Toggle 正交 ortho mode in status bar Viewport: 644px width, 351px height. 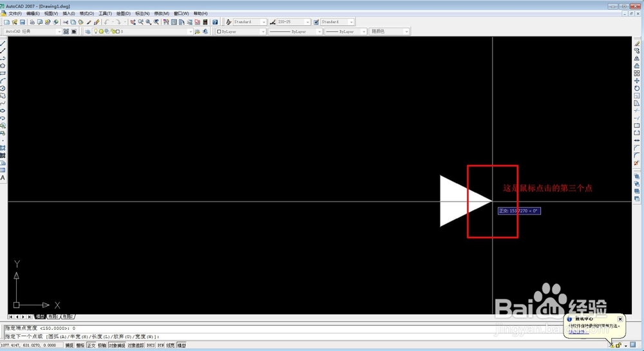click(91, 345)
